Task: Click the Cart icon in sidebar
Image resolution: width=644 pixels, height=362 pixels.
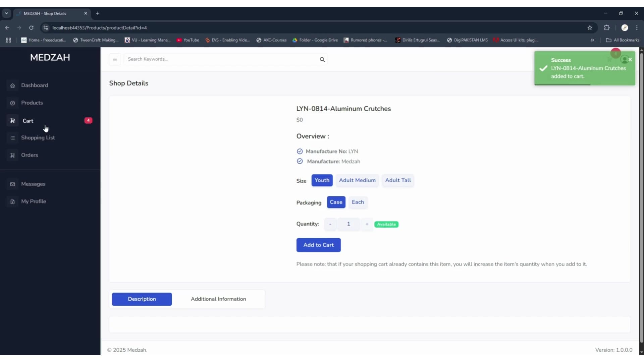Action: pos(12,121)
